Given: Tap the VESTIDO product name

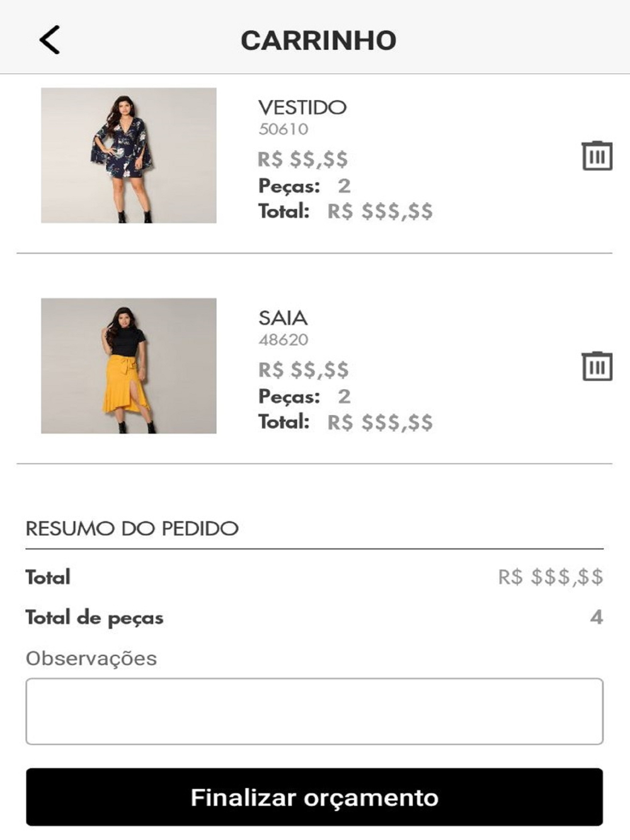Looking at the screenshot, I should tap(302, 107).
